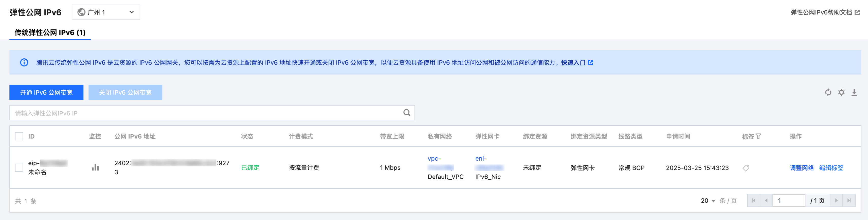Screen dimensions: 868x220
Task: Open the eip- ID link
Action: click(x=48, y=163)
